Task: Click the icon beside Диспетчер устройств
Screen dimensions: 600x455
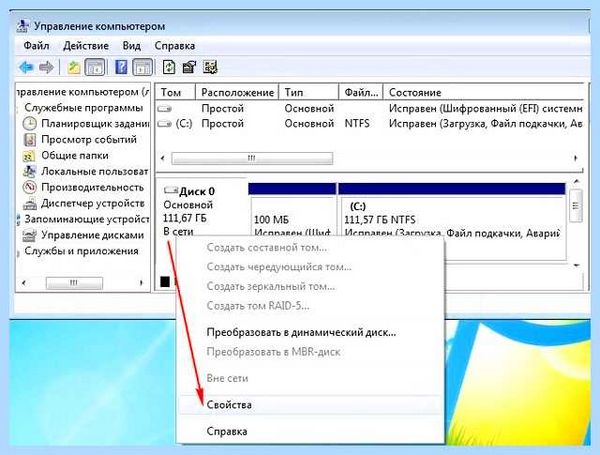Action: [x=29, y=204]
